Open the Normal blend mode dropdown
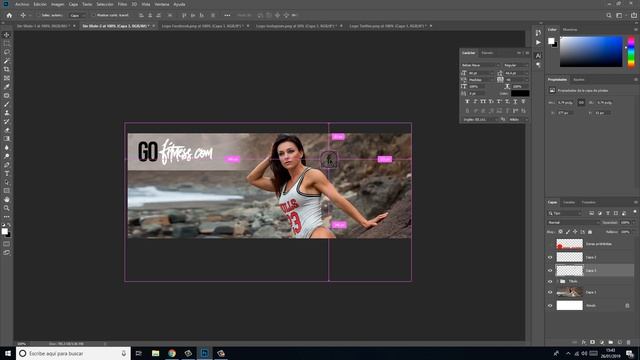 tap(573, 222)
